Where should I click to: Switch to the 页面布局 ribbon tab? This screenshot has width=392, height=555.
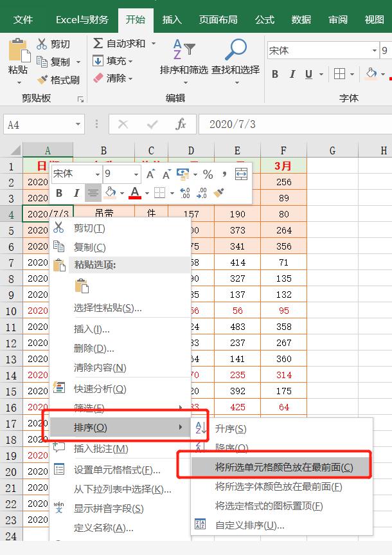click(218, 20)
